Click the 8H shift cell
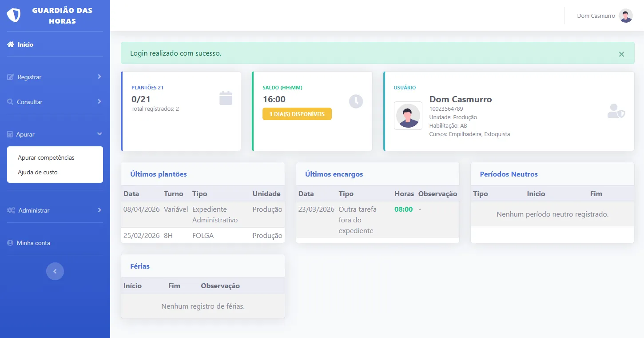Image resolution: width=644 pixels, height=338 pixels. 168,236
